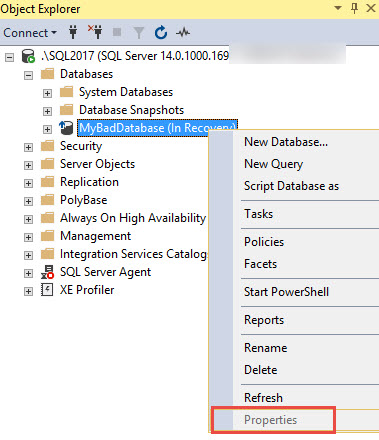Expand the SQL Server Agent node
The image size is (379, 440).
28,273
